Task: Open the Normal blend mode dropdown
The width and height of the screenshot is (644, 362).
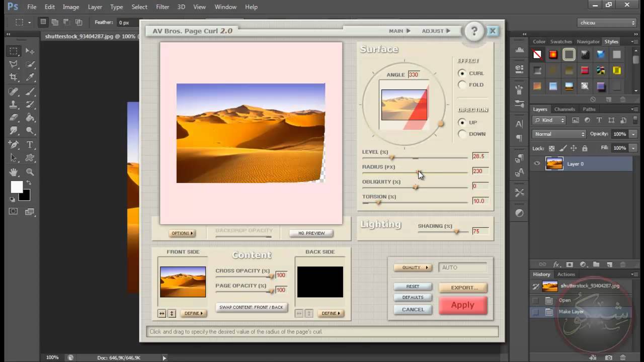Action: [559, 134]
